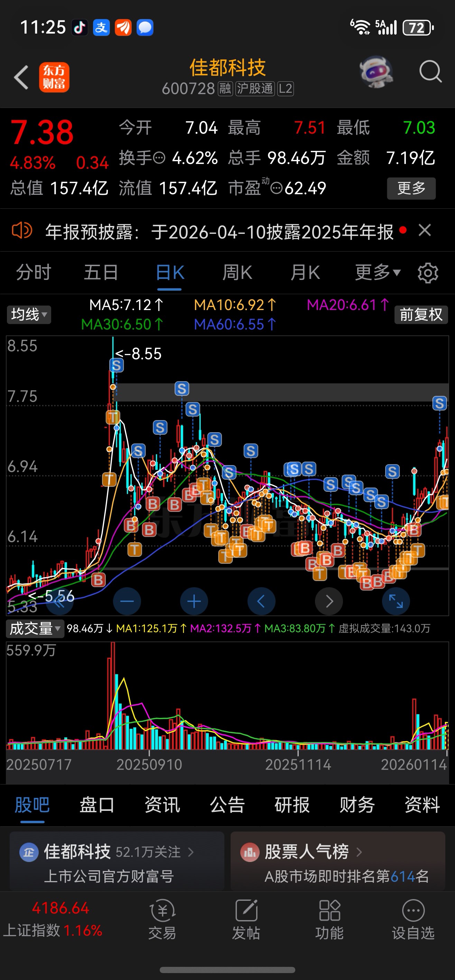Tap the 市盈 info smiley icon
The height and width of the screenshot is (980, 455).
click(276, 188)
